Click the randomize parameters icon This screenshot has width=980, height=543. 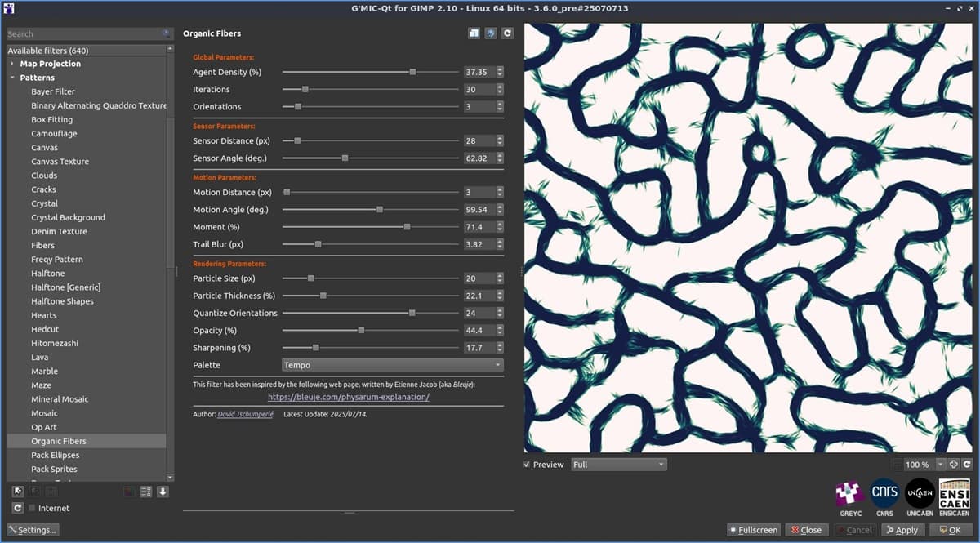pos(490,33)
